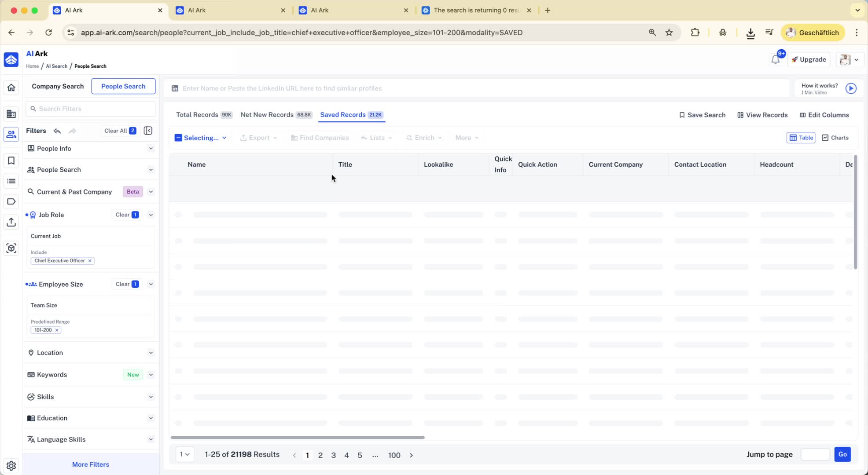Collapse the filters panel icon
This screenshot has width=868, height=475.
[148, 131]
